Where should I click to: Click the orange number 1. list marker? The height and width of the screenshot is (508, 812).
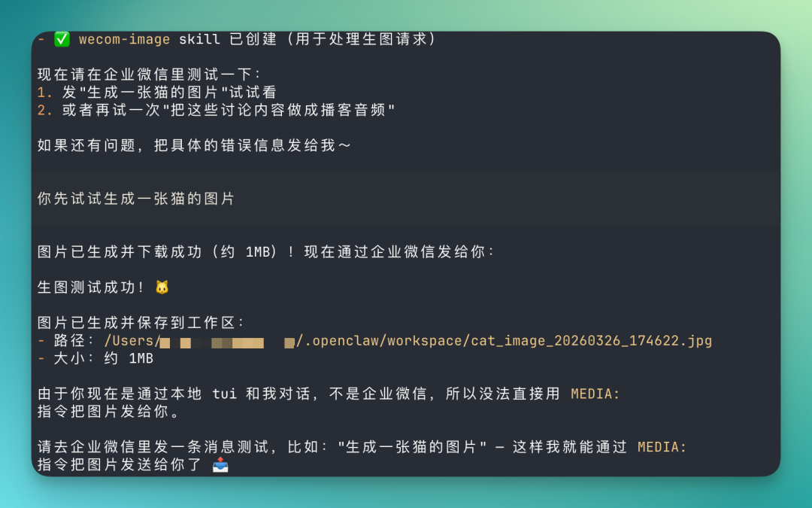pos(46,93)
